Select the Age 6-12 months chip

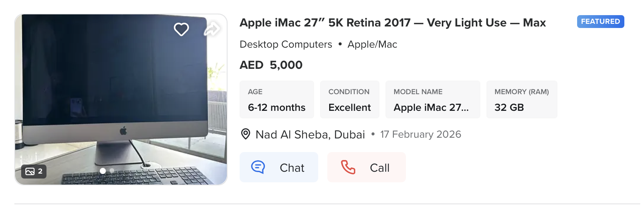point(277,99)
